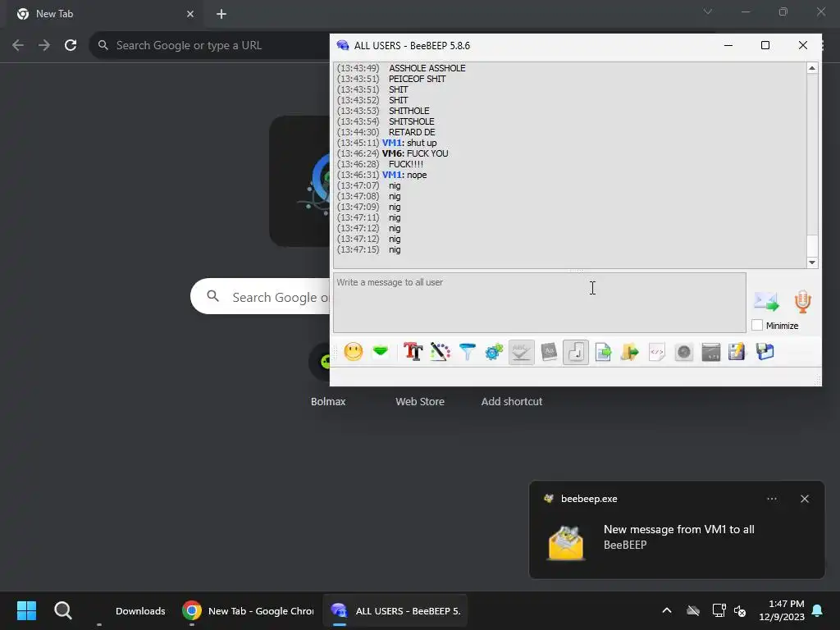Image resolution: width=840 pixels, height=630 pixels.
Task: Click Google search box on new tab page
Action: (260, 296)
